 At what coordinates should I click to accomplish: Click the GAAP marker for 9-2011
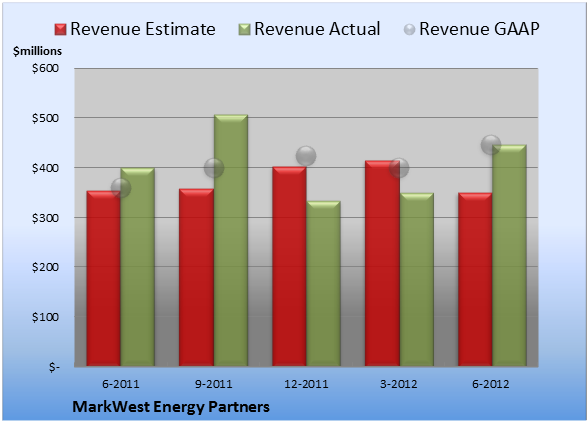click(x=214, y=168)
